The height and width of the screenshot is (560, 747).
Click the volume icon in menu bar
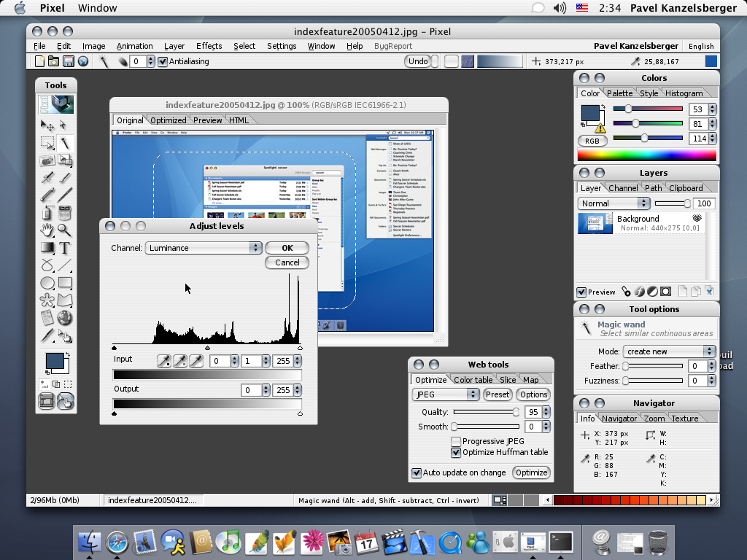[560, 8]
